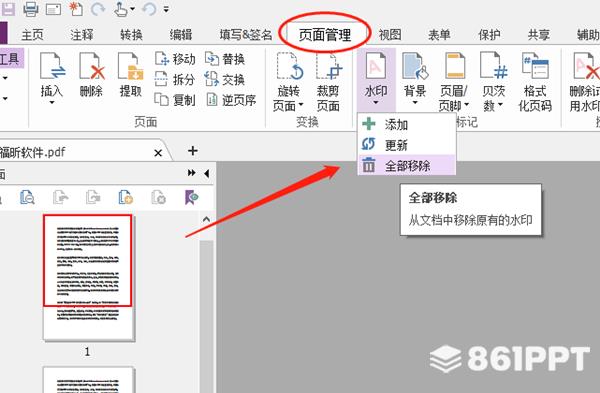Click the print icon in quick access toolbar
Image resolution: width=600 pixels, height=393 pixels.
click(31, 9)
